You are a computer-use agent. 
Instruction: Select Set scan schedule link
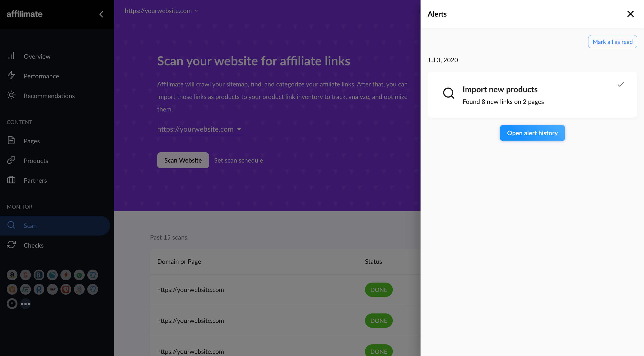click(x=239, y=160)
